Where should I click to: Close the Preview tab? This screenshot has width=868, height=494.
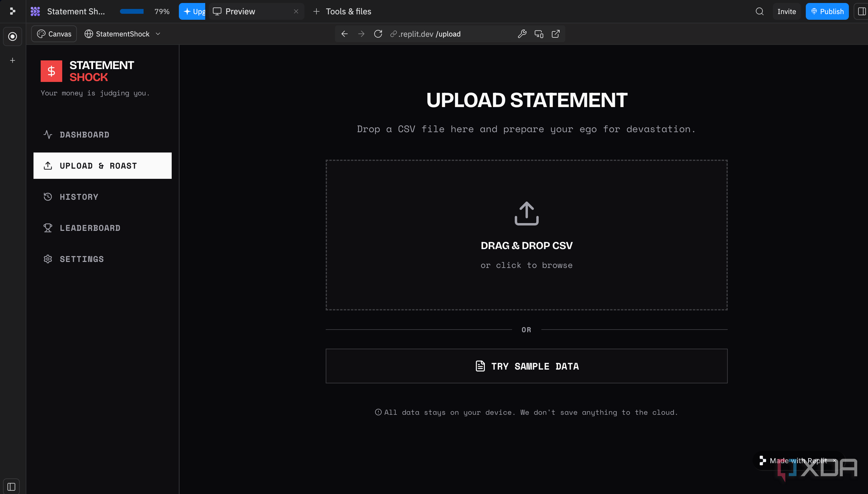[296, 12]
